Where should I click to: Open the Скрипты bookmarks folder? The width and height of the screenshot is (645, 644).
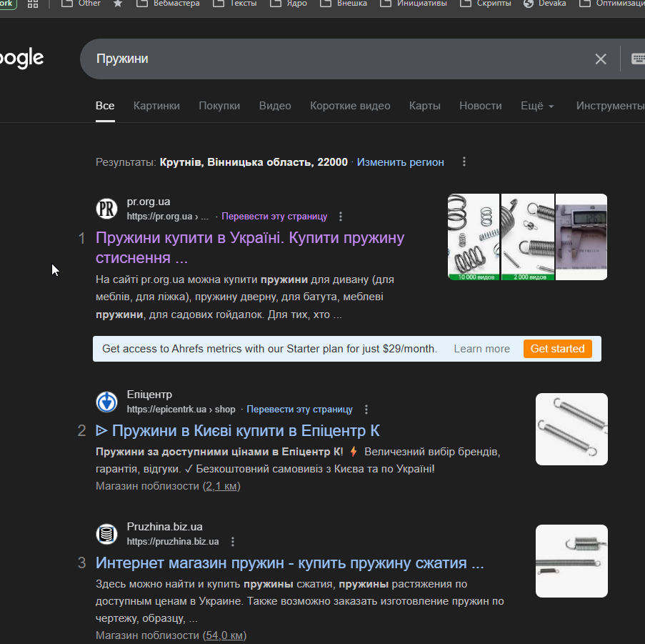[486, 4]
